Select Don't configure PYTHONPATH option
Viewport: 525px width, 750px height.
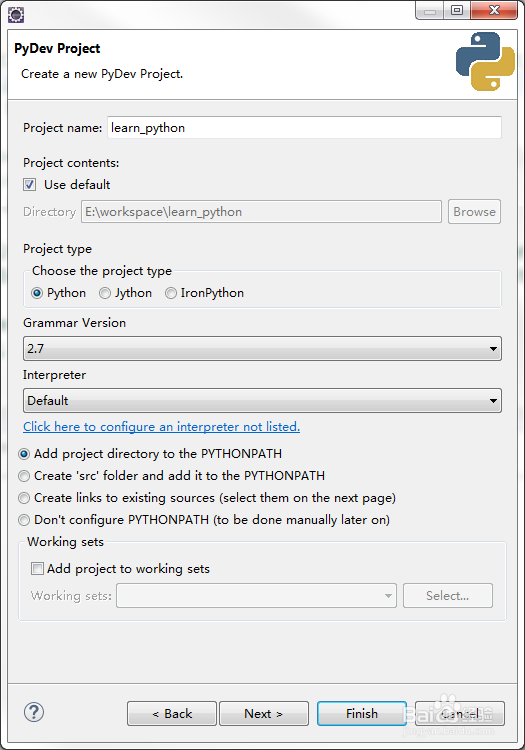pyautogui.click(x=23, y=520)
